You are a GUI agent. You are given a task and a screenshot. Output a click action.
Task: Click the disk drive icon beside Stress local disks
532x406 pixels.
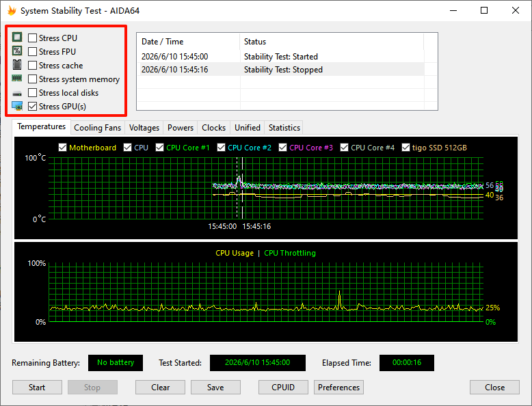(x=17, y=93)
